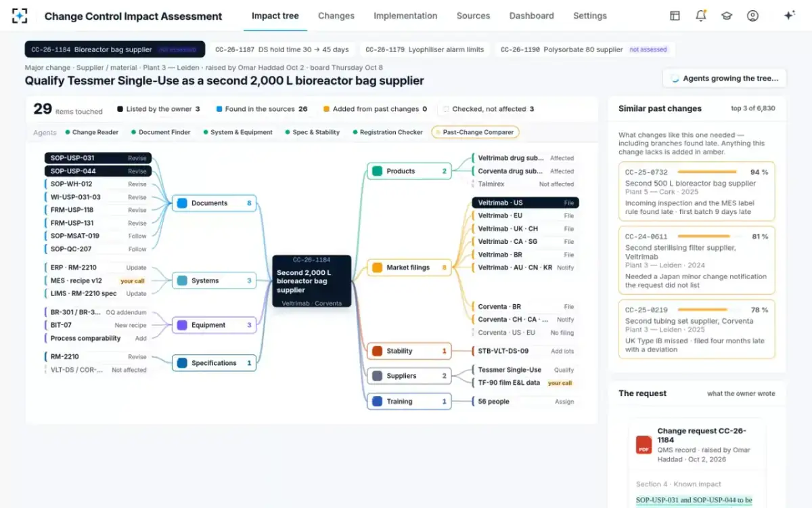812x508 pixels.
Task: Click the 81 % similarity bar for CC-24-0611
Action: click(708, 236)
